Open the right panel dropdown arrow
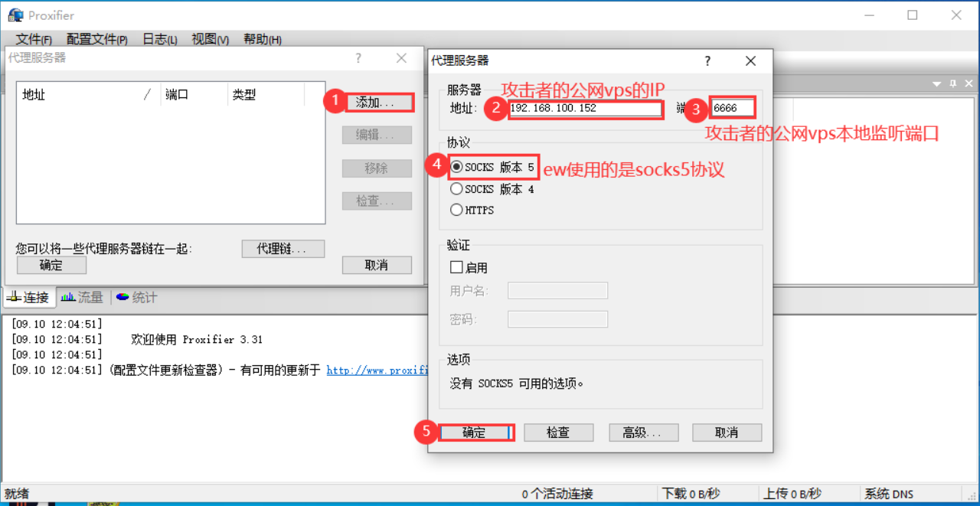The width and height of the screenshot is (980, 506). (936, 83)
